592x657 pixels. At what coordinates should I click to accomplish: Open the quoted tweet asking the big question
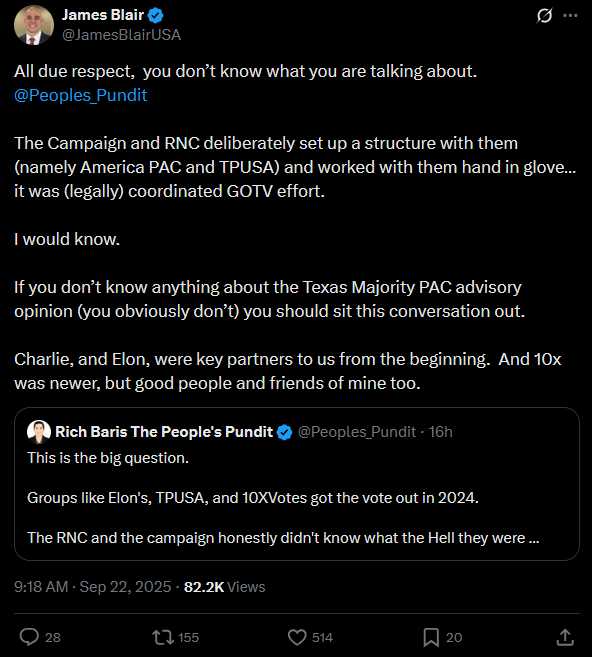tap(297, 484)
